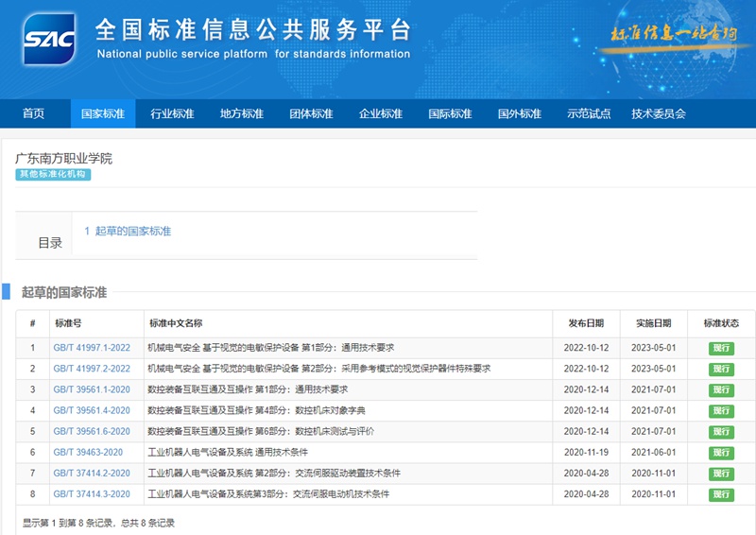The image size is (756, 535).
Task: Open the 技术委员会 menu item
Action: point(659,113)
